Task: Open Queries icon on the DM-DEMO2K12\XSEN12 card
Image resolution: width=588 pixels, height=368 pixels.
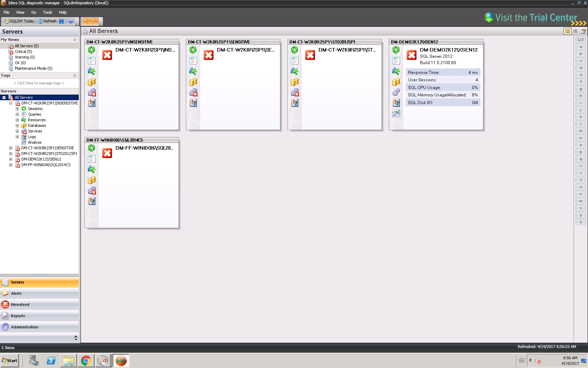Action: (396, 61)
